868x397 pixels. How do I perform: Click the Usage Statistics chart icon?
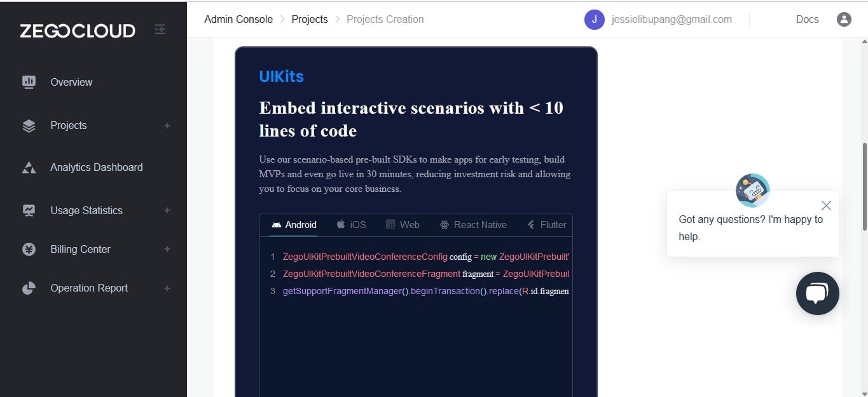pos(29,210)
